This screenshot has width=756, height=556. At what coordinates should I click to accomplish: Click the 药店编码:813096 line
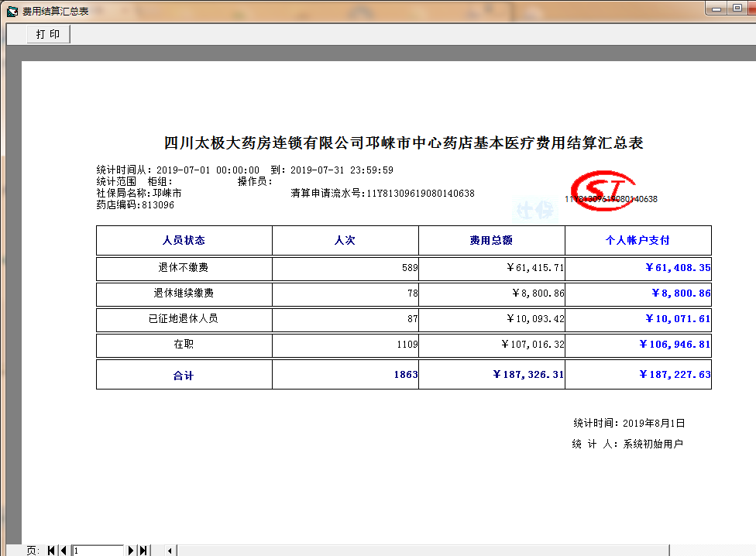136,204
